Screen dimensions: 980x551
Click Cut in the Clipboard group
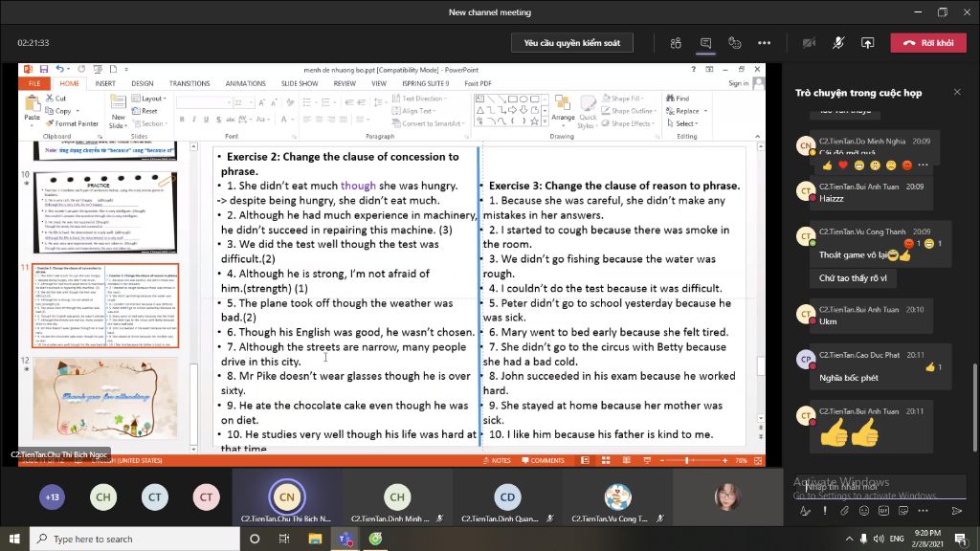56,99
